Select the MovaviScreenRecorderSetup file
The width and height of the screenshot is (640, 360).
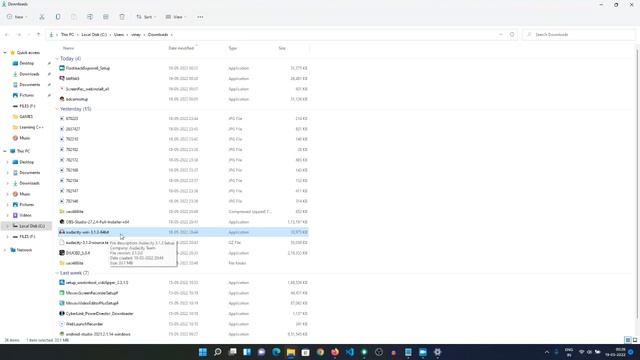92,293
